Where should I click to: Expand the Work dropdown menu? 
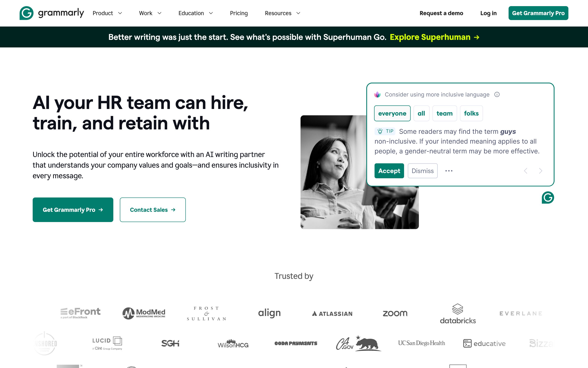pyautogui.click(x=150, y=13)
